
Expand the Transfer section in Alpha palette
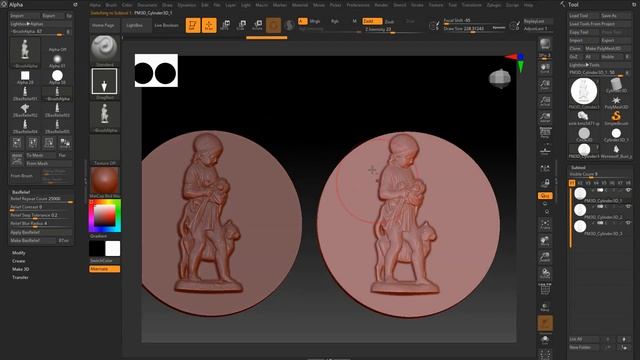[20, 278]
